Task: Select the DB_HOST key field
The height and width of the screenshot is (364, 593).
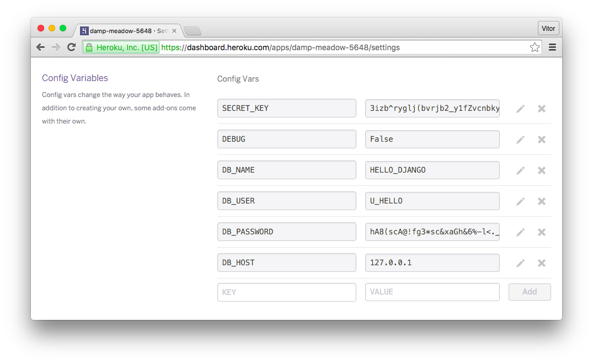Action: point(287,263)
